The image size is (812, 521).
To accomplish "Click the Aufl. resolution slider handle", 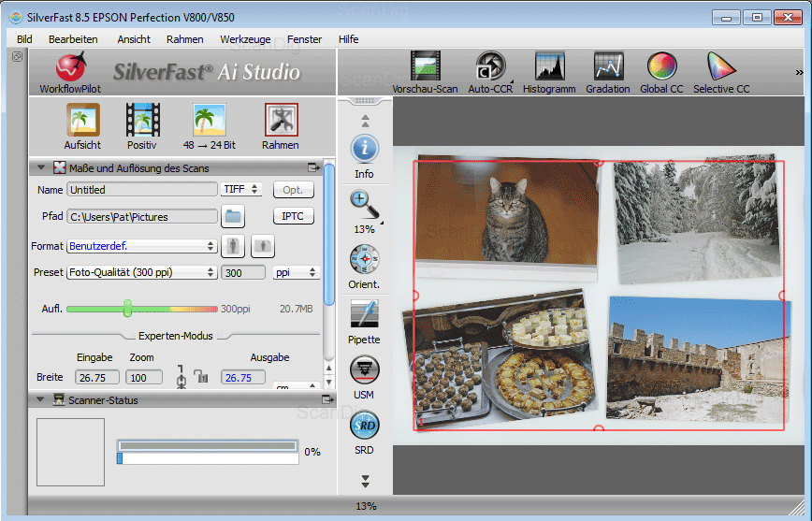I will pyautogui.click(x=127, y=308).
